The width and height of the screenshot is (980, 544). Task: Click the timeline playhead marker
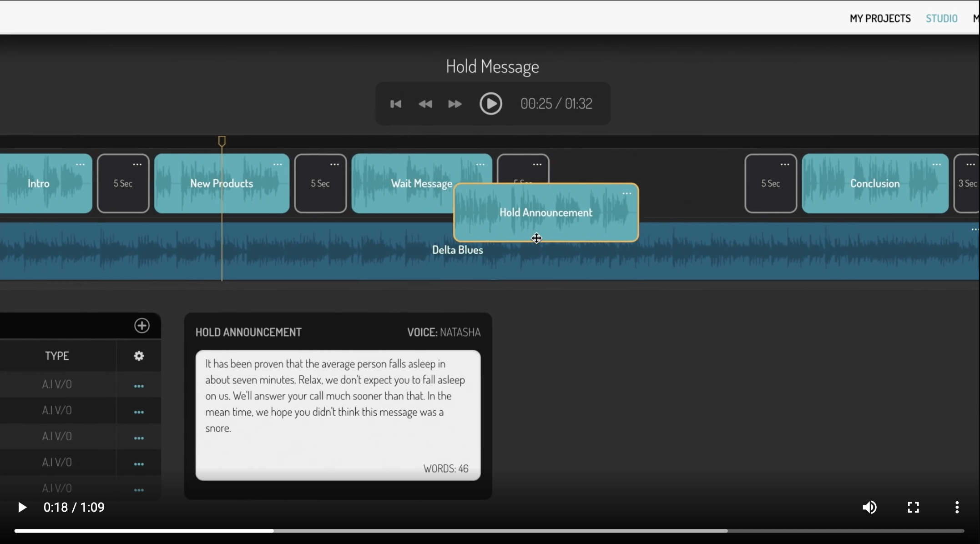(x=222, y=141)
